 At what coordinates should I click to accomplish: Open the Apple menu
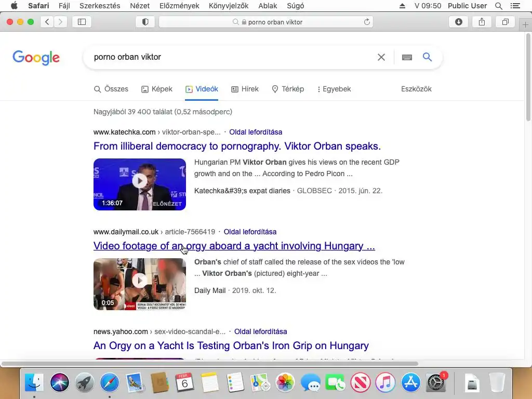click(14, 5)
